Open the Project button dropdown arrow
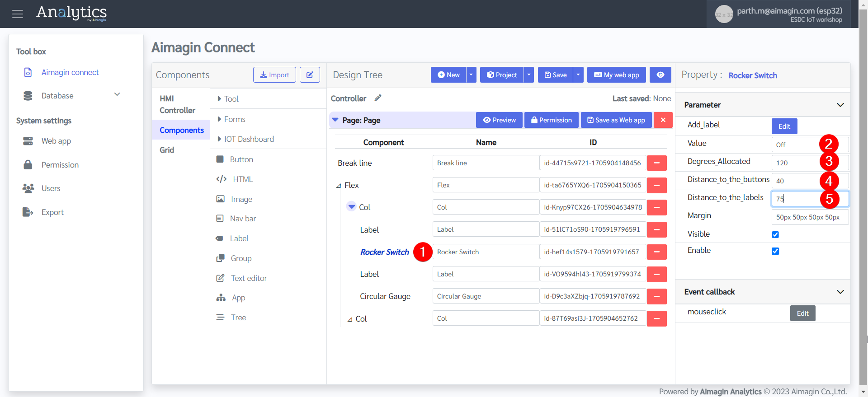868x397 pixels. point(529,75)
